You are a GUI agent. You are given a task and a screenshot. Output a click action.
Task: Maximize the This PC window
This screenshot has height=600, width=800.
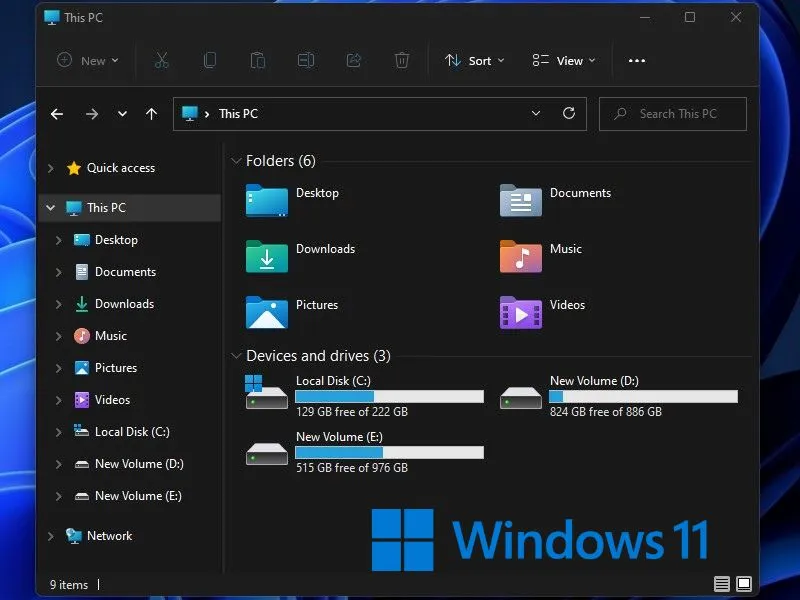pyautogui.click(x=690, y=17)
